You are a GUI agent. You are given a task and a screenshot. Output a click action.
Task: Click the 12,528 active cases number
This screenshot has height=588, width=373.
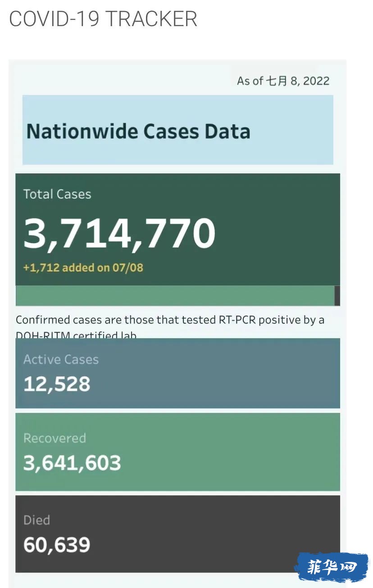pyautogui.click(x=57, y=384)
